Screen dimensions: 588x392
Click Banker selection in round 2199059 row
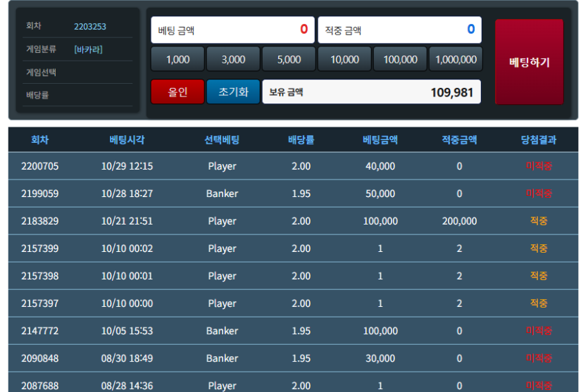point(222,194)
